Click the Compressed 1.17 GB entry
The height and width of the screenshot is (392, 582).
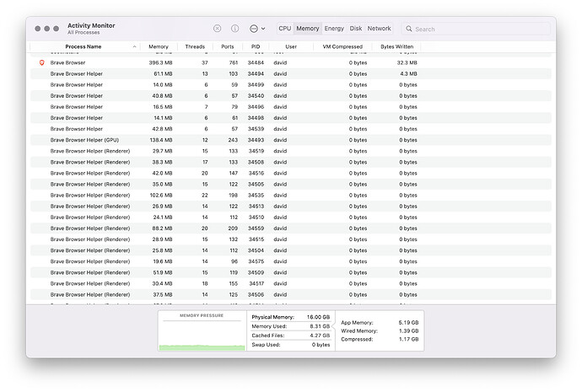tap(380, 340)
